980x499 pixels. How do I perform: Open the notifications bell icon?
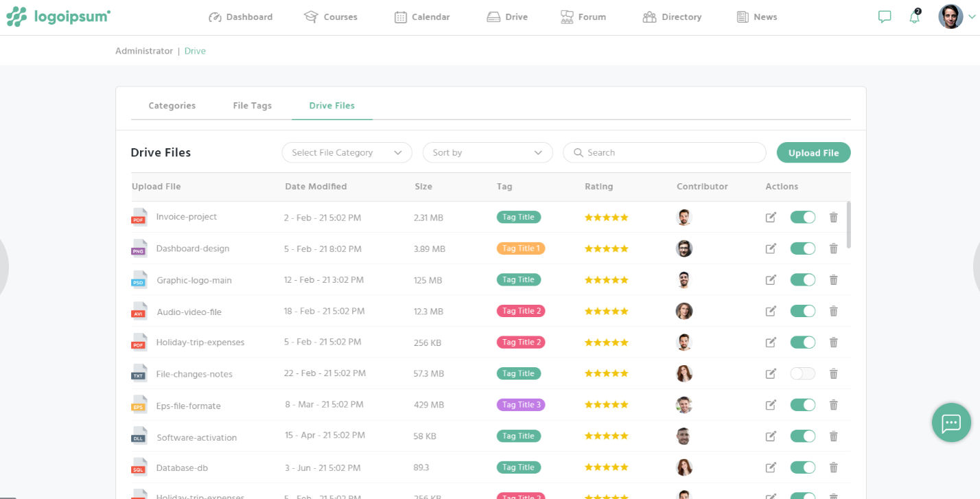click(915, 16)
